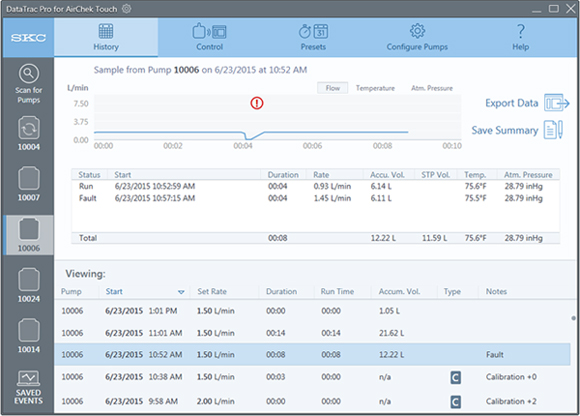
Task: Select pump 10024 in sidebar
Action: 28,285
